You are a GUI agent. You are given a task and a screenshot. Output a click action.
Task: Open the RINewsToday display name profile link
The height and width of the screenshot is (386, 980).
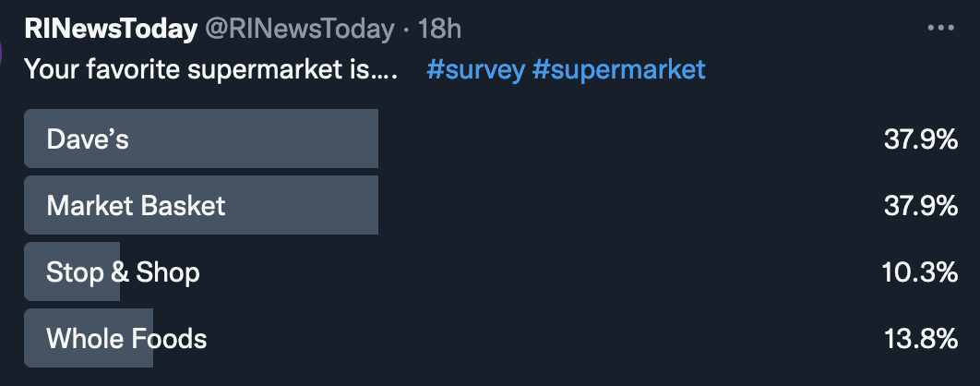(111, 29)
